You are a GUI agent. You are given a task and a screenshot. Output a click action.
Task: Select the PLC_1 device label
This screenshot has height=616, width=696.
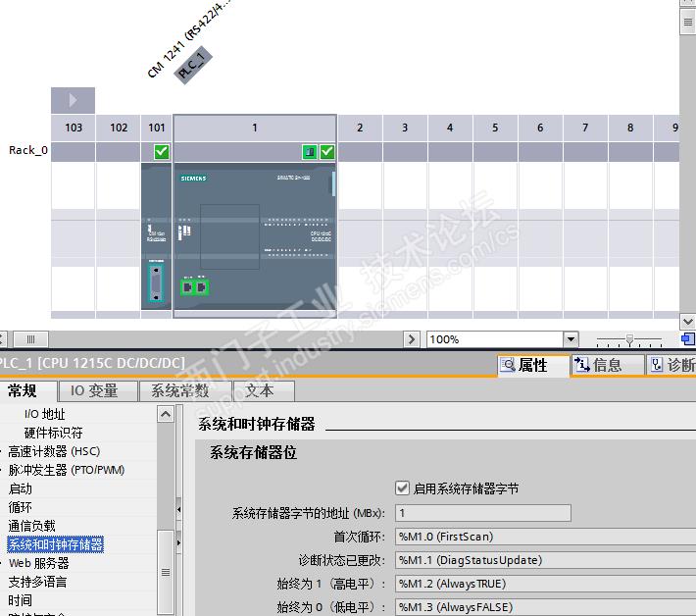coord(193,65)
